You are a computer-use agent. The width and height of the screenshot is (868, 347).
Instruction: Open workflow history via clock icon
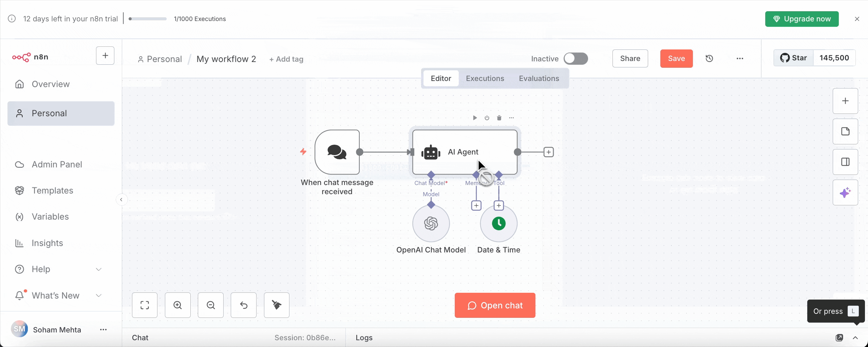pyautogui.click(x=710, y=58)
